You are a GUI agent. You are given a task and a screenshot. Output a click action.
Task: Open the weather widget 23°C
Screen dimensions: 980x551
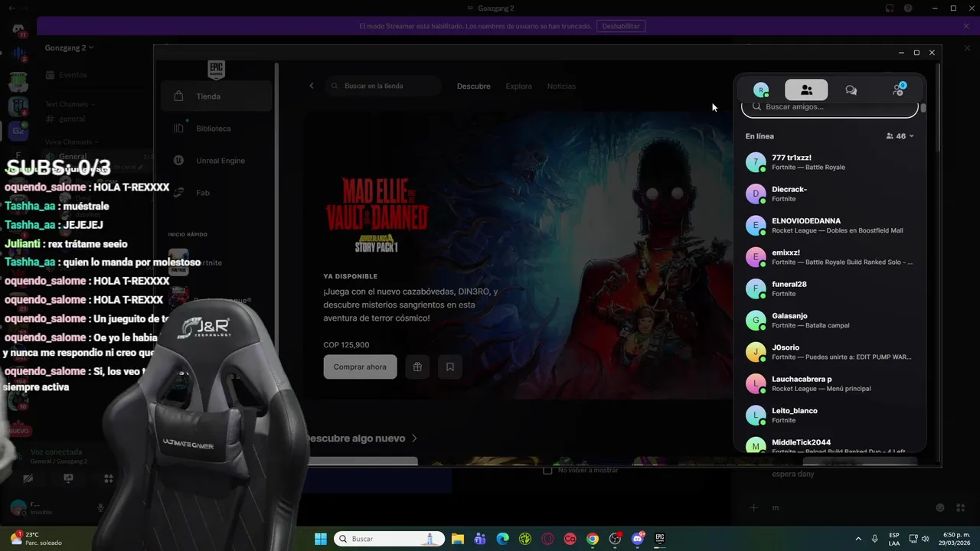(36, 539)
